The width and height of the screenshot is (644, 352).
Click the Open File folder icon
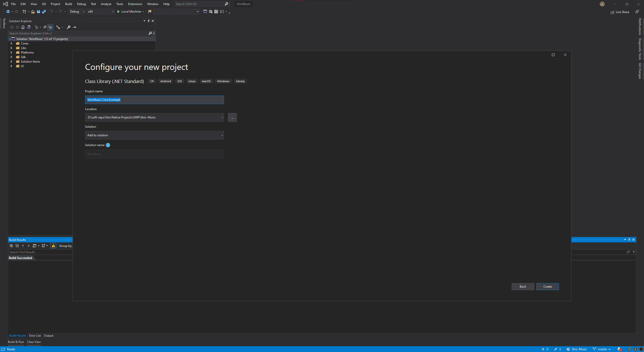click(33, 12)
